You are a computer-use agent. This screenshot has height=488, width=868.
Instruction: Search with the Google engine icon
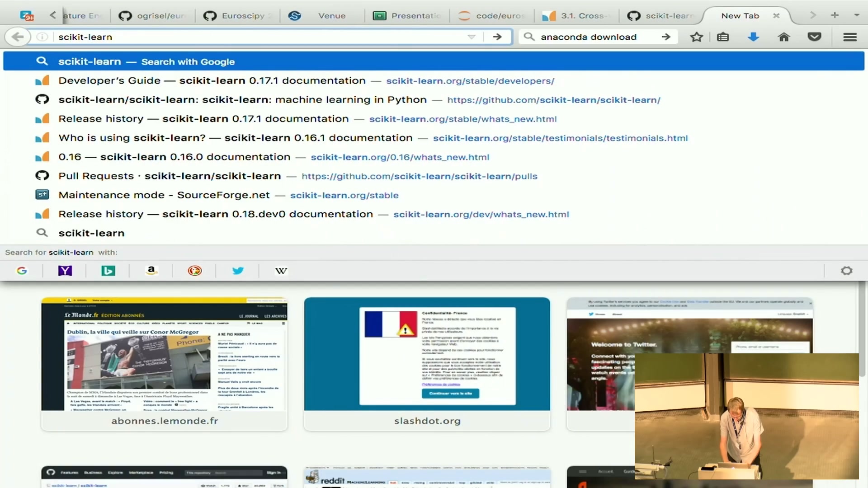[x=22, y=271]
